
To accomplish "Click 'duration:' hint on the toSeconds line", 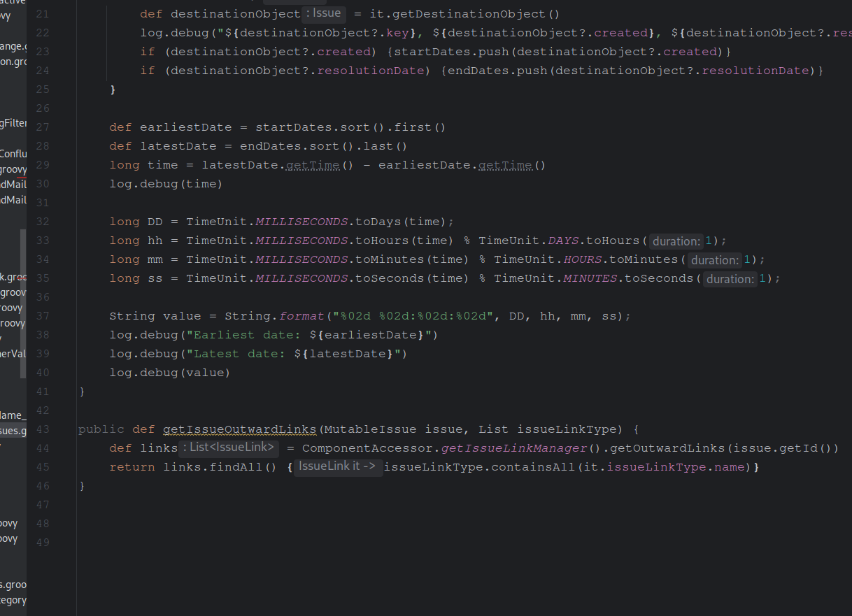I will (729, 279).
